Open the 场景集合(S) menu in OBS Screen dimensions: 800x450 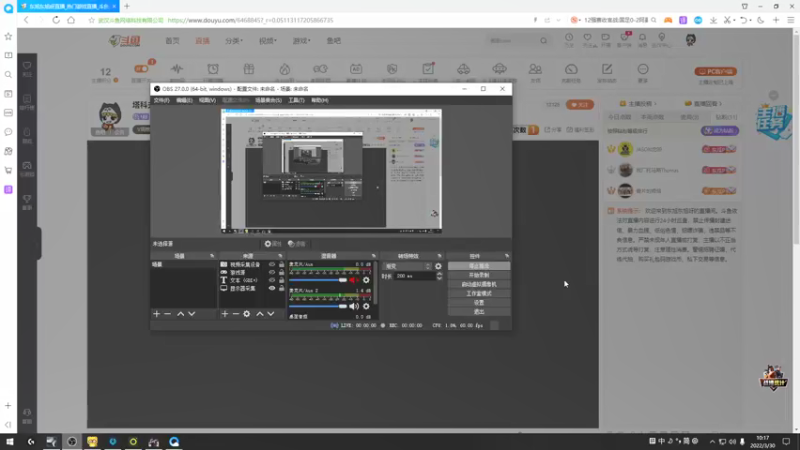point(268,101)
